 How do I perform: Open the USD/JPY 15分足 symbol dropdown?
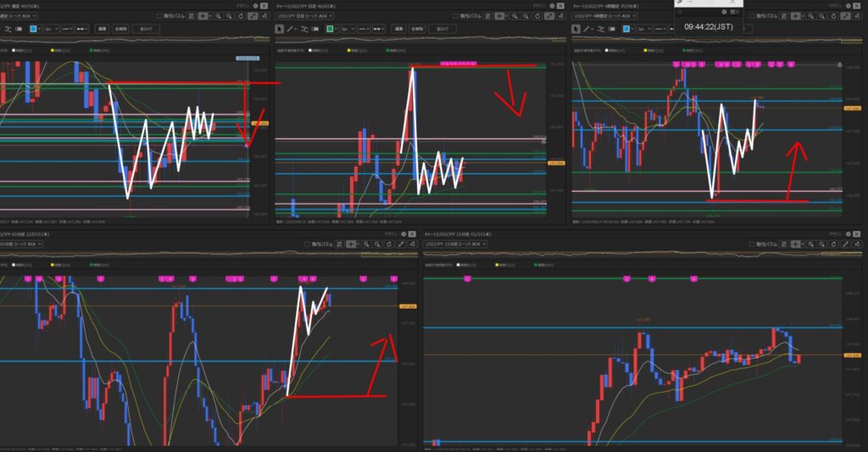coord(456,244)
